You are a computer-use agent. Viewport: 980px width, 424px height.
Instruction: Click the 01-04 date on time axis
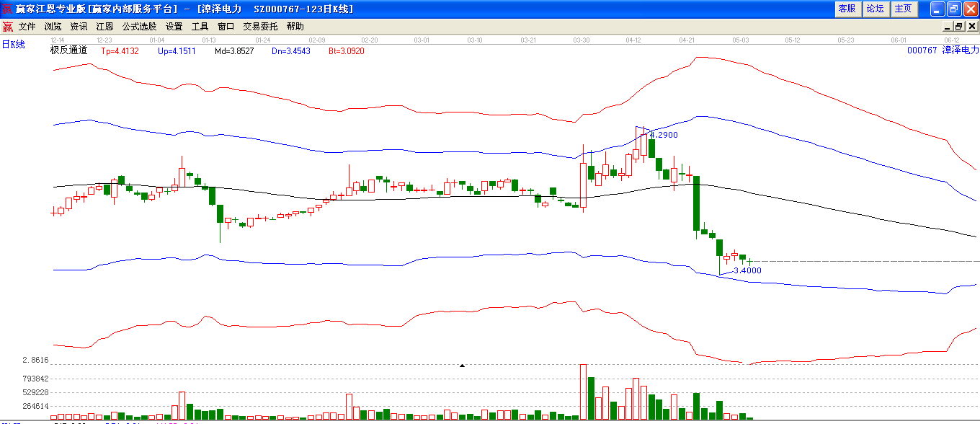[x=156, y=40]
